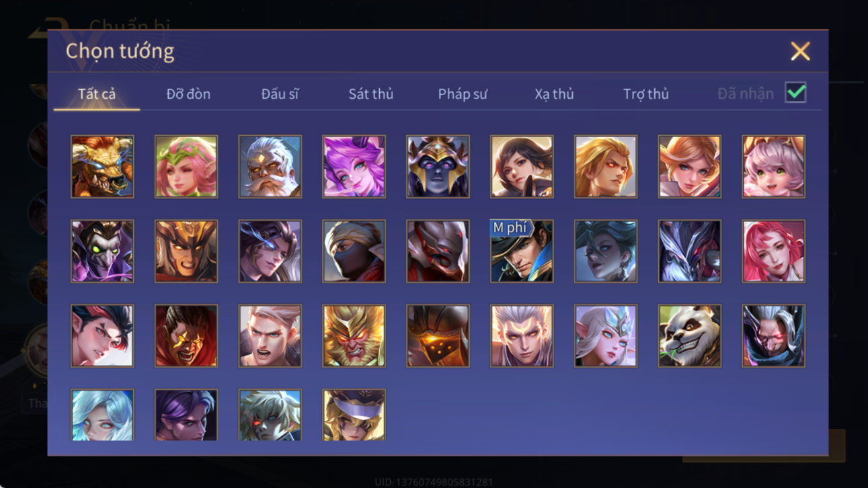Select the panda hero portrait
This screenshot has height=488, width=868.
point(689,335)
